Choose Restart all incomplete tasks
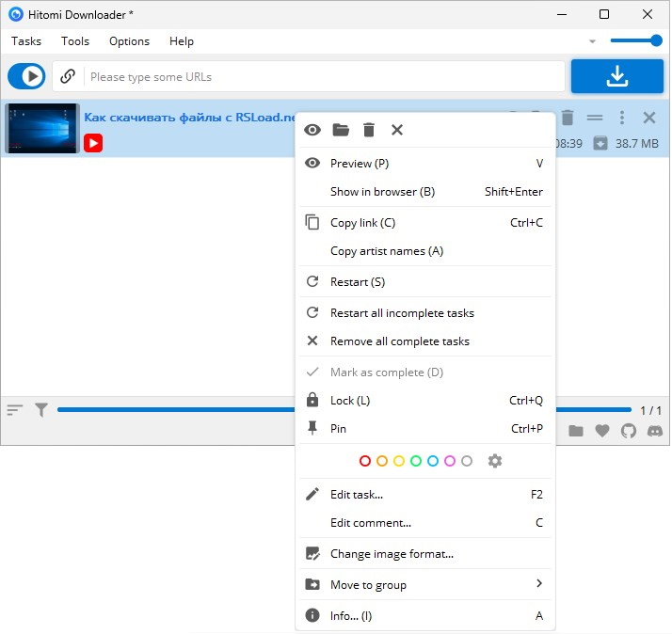This screenshot has height=634, width=672. tap(424, 313)
